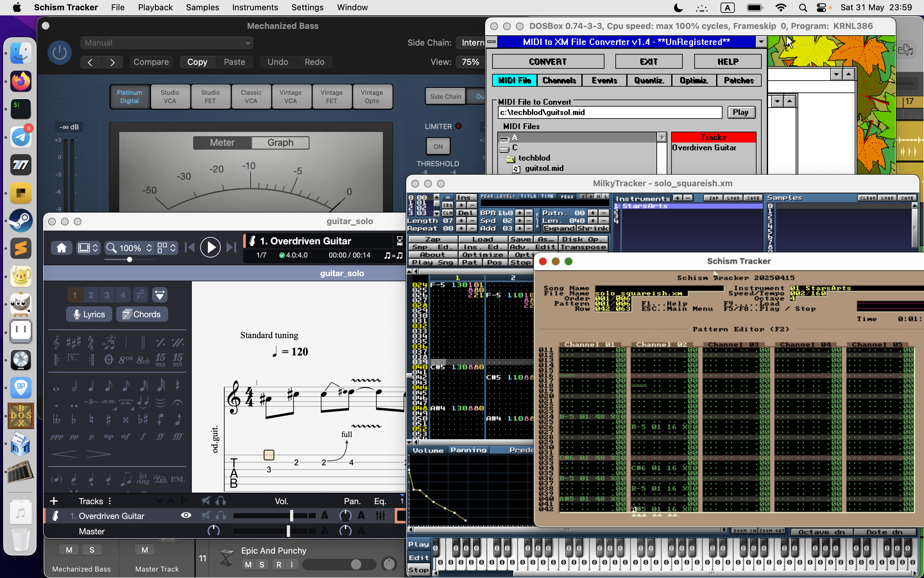This screenshot has height=578, width=924.
Task: Select whole note duration icon
Action: coord(56,389)
